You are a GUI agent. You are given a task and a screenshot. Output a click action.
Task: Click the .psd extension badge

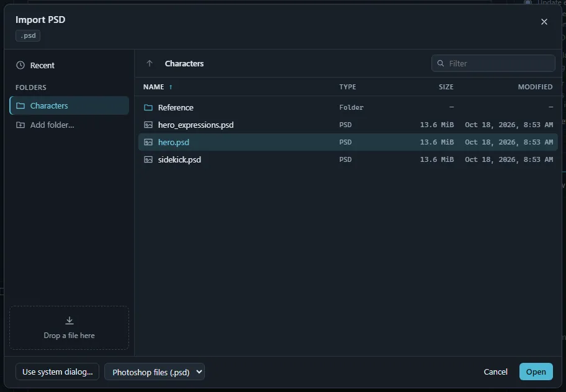pyautogui.click(x=28, y=35)
